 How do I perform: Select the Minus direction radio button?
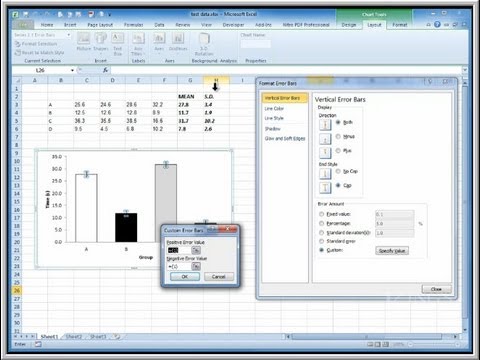[x=338, y=137]
